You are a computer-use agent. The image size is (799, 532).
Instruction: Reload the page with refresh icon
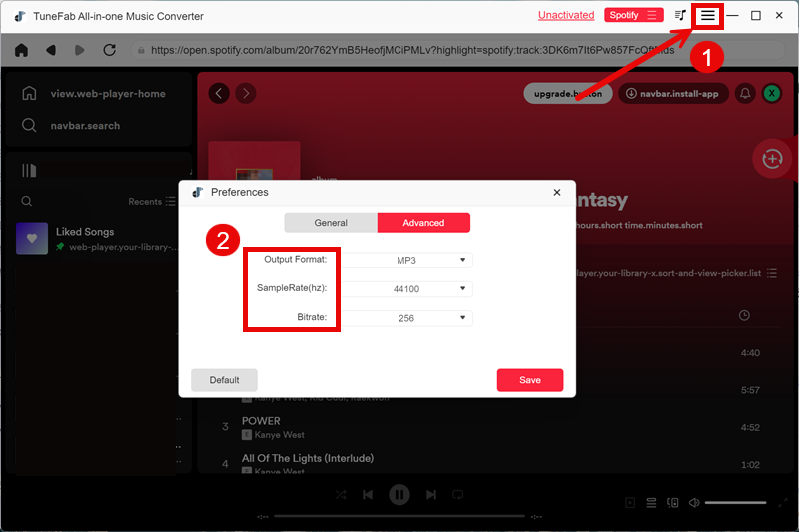click(x=109, y=49)
